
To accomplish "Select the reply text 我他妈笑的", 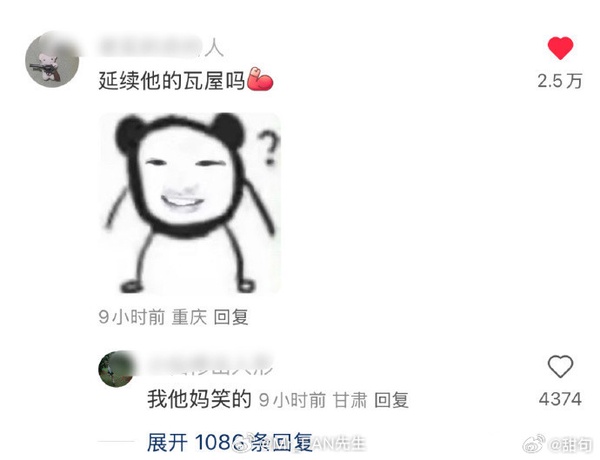I will point(199,399).
